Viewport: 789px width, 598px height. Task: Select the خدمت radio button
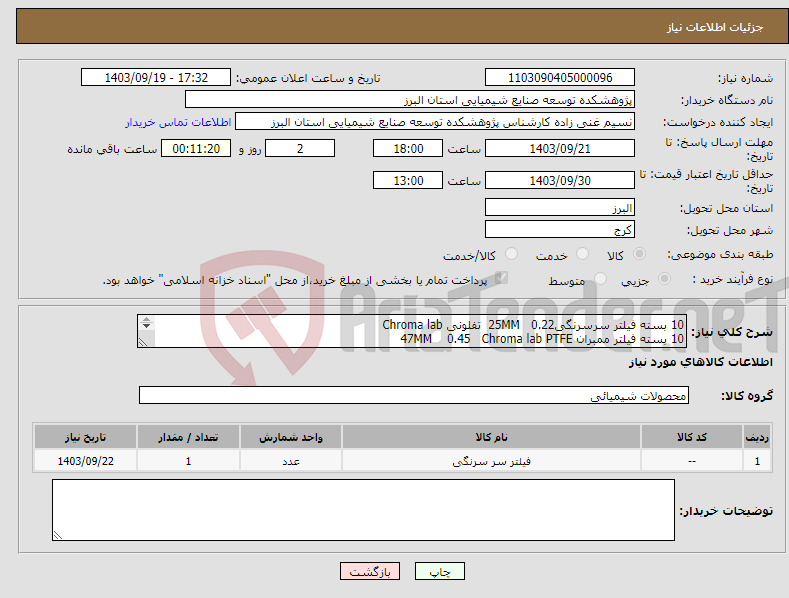point(583,254)
